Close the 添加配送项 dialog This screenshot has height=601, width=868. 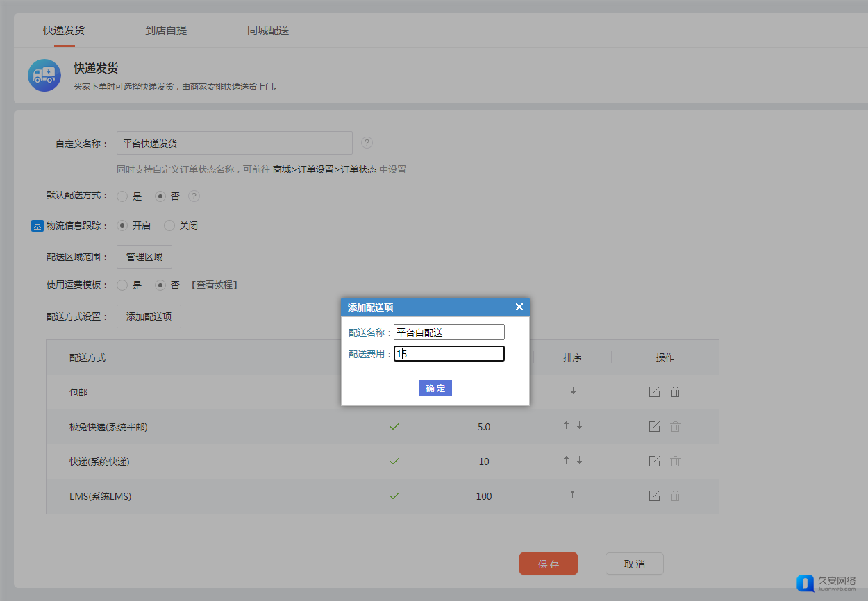tap(519, 307)
